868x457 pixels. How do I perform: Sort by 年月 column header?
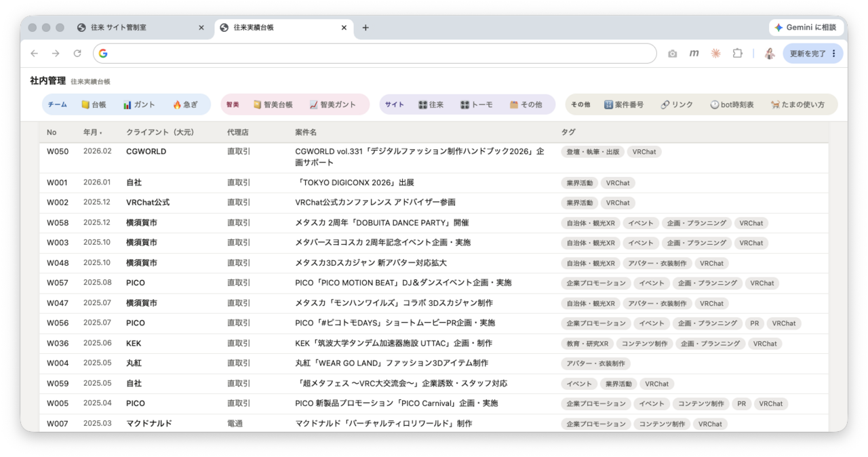93,132
